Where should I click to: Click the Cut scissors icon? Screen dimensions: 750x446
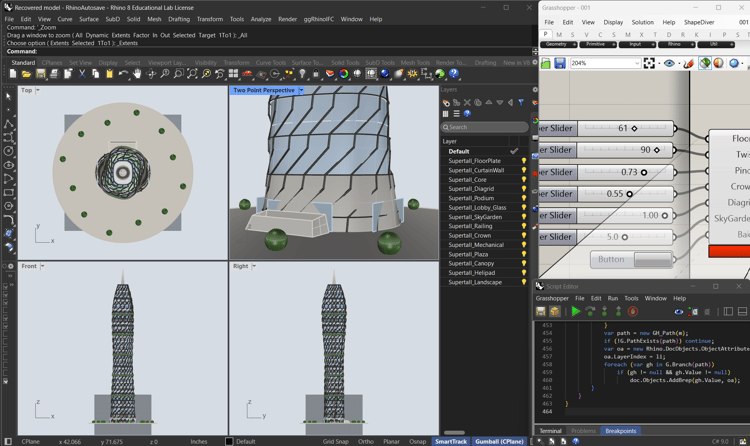coord(82,74)
